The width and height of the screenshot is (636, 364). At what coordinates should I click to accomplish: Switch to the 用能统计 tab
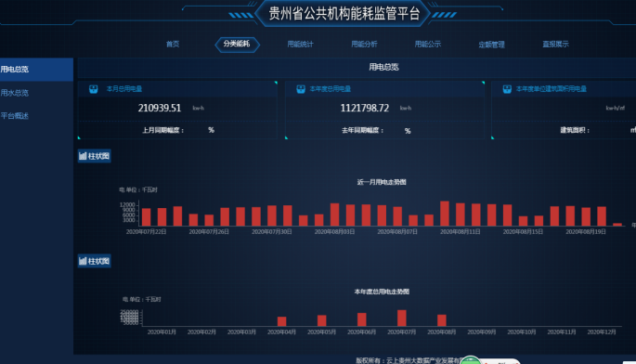(x=300, y=44)
